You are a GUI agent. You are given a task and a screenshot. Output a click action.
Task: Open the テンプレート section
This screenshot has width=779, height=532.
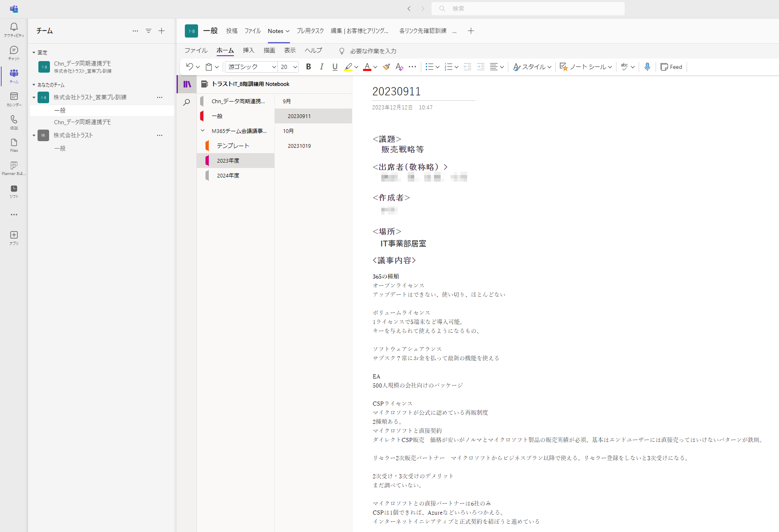pos(233,146)
